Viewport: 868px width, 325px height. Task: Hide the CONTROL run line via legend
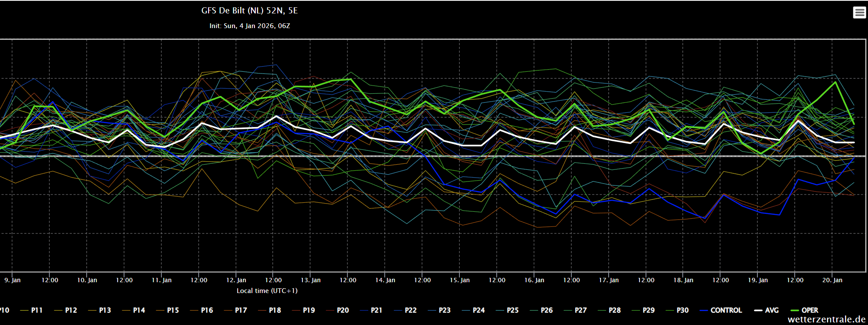tap(721, 310)
